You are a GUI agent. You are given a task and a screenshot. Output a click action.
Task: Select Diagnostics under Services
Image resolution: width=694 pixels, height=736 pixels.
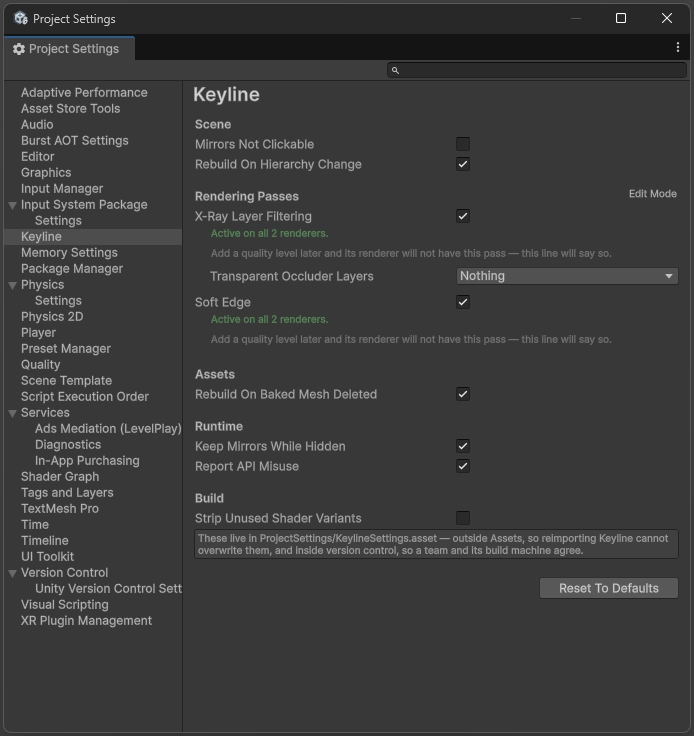68,445
